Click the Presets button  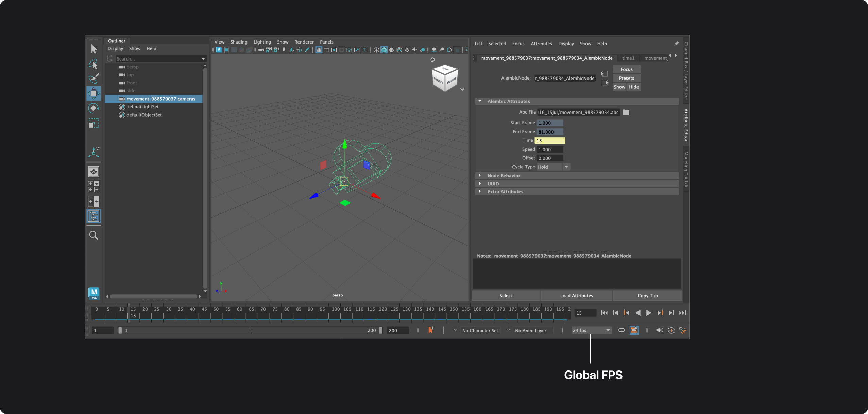point(627,78)
